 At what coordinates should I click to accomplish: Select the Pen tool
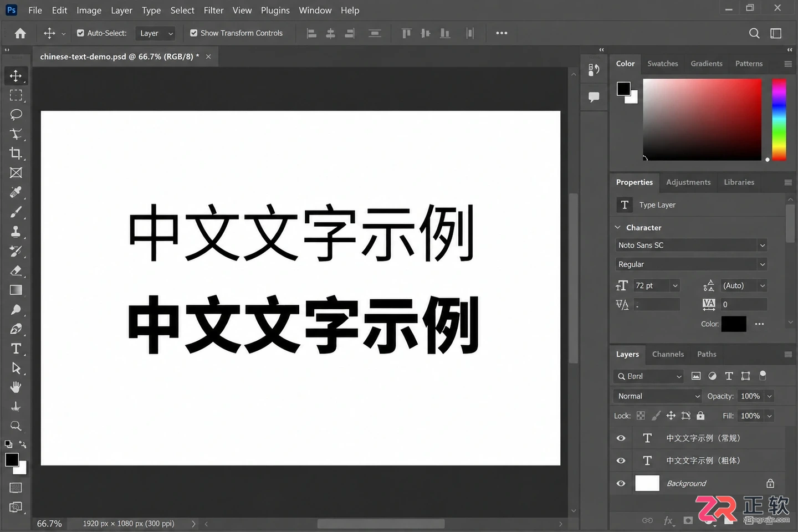pos(16,329)
